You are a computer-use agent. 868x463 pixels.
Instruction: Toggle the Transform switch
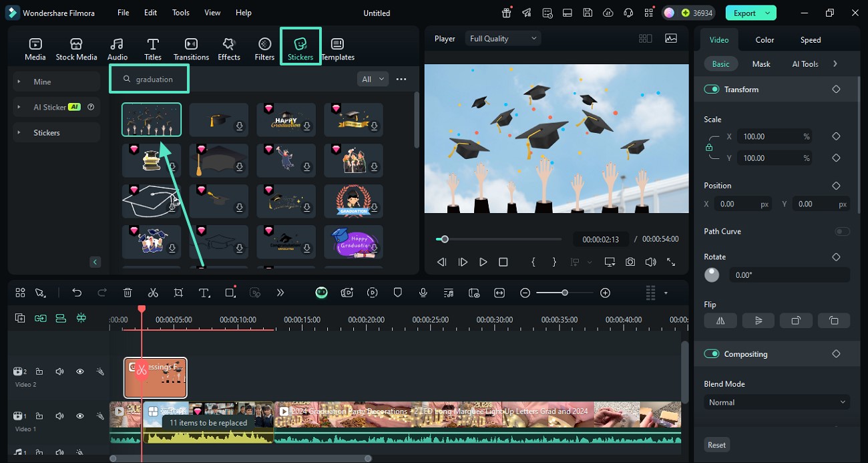tap(712, 90)
